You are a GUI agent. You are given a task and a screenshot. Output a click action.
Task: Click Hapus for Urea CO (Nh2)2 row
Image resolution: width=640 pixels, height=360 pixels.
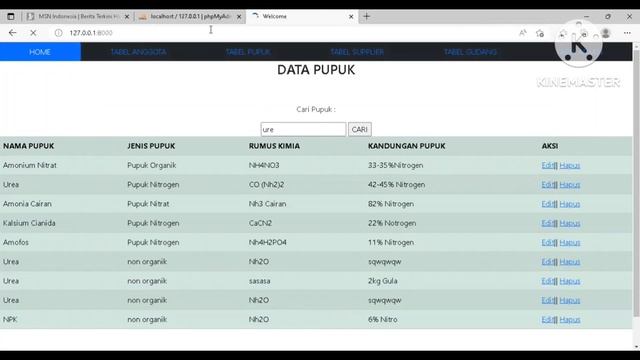point(570,184)
